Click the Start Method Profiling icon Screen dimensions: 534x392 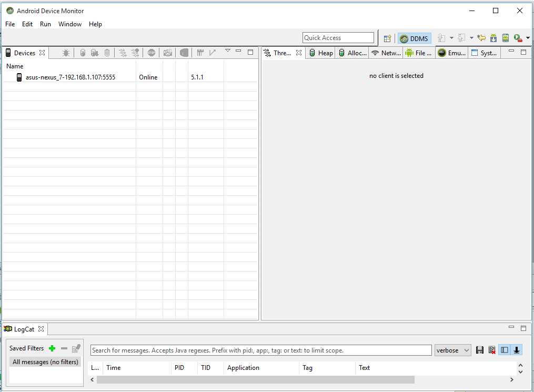[135, 53]
